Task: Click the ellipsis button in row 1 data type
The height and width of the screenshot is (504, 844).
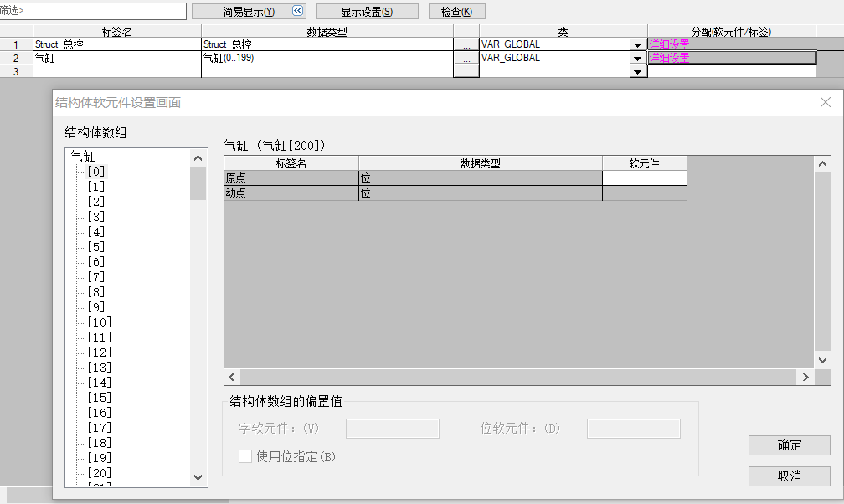Action: [466, 44]
